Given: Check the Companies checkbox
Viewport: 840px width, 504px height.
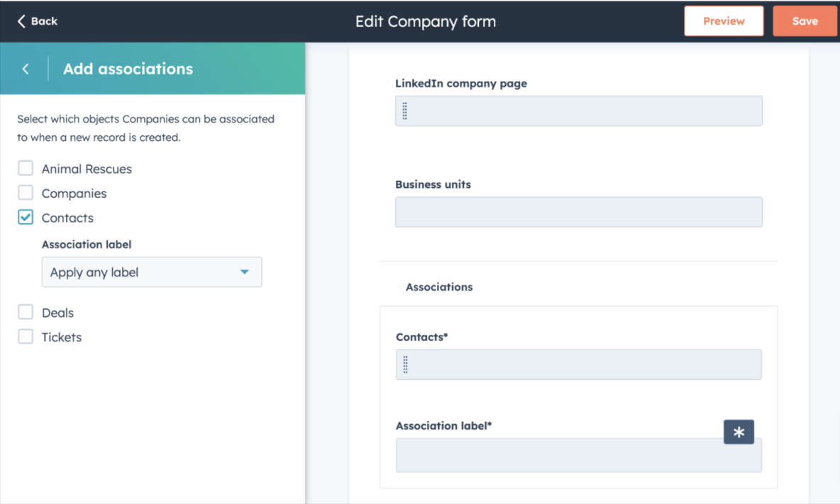Looking at the screenshot, I should 25,193.
